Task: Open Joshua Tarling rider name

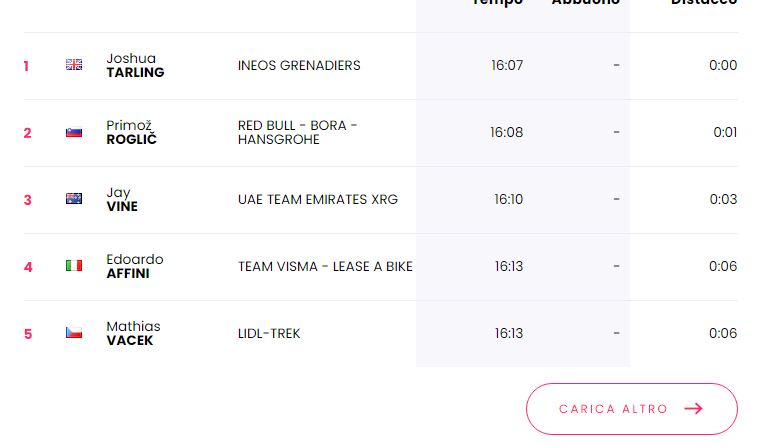Action: click(x=135, y=66)
